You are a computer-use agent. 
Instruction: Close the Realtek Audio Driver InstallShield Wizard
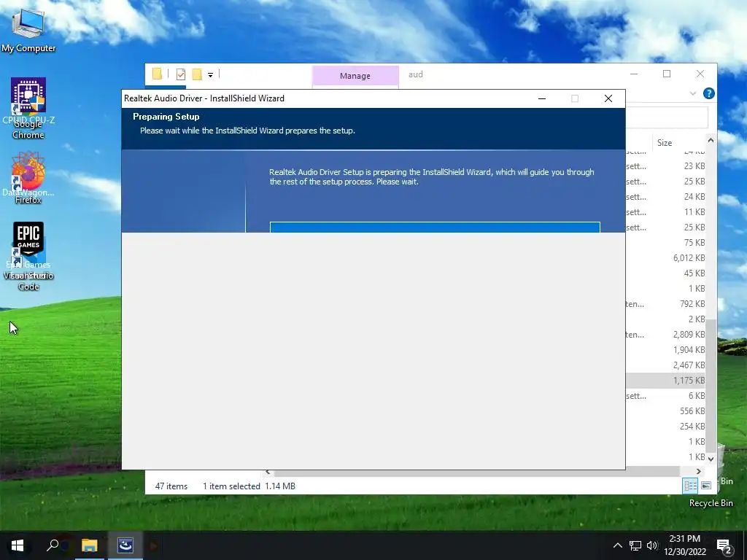[608, 98]
